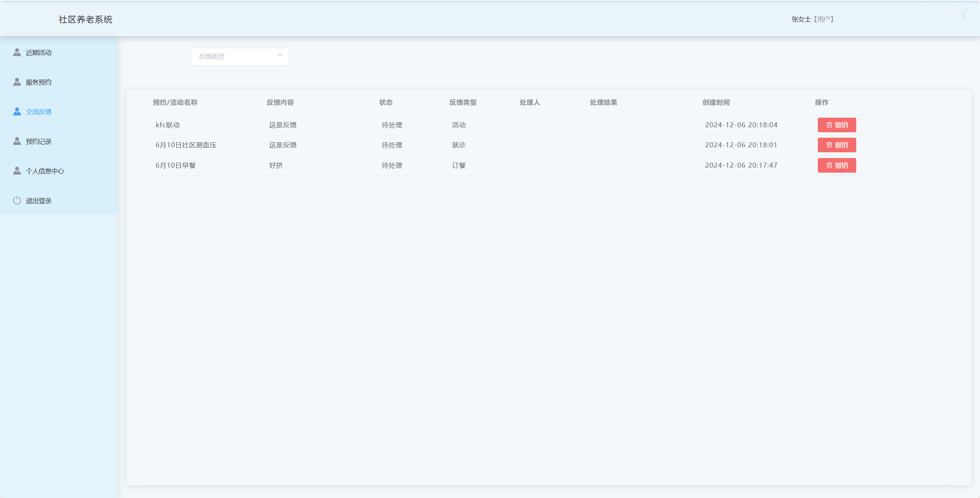980x498 pixels.
Task: Click 撤销 for the kfc联动 feedback
Action: (x=837, y=125)
